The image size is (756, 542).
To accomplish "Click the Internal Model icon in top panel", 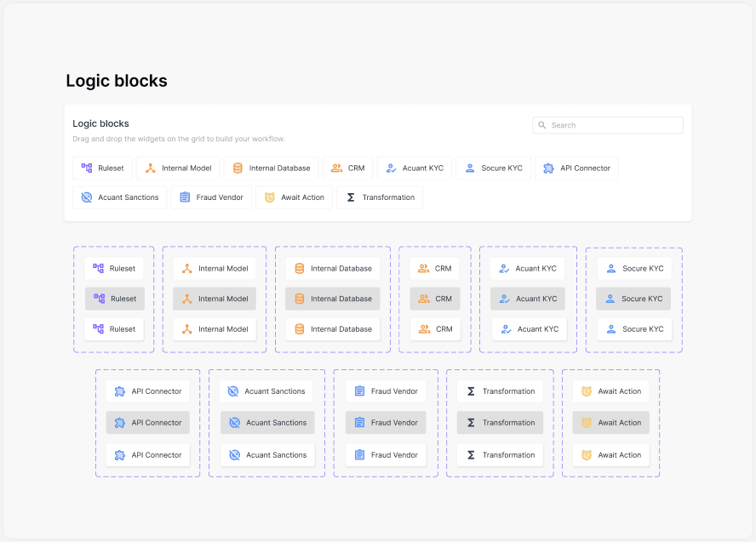I will pos(151,168).
